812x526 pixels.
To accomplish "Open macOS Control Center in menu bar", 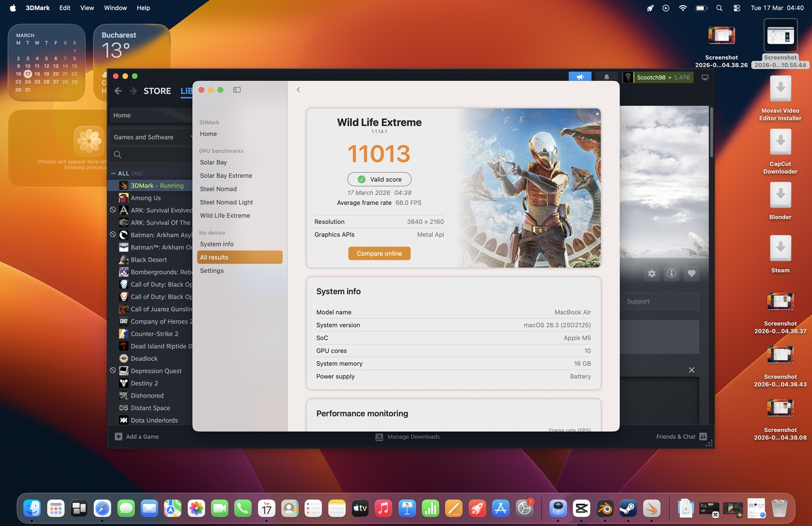I will point(736,8).
